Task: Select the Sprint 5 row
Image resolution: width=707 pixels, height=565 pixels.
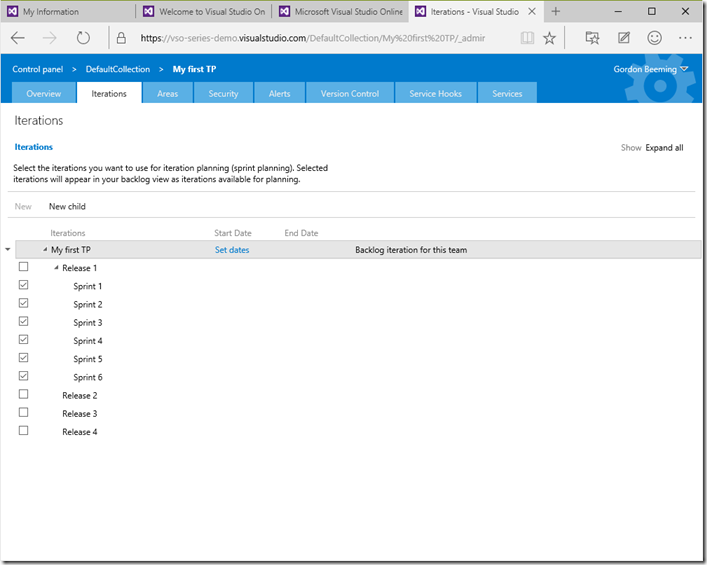Action: pyautogui.click(x=87, y=359)
